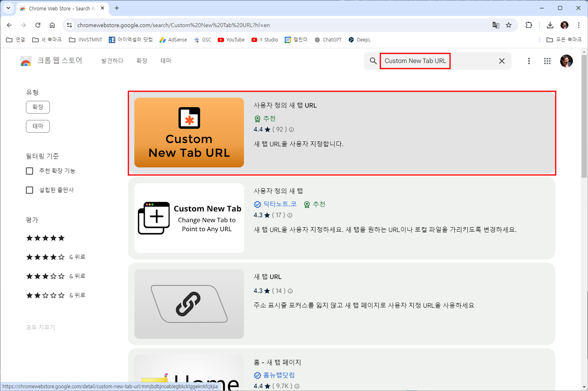The width and height of the screenshot is (588, 391).
Task: Open the Y Studio bookmark
Action: 265,40
